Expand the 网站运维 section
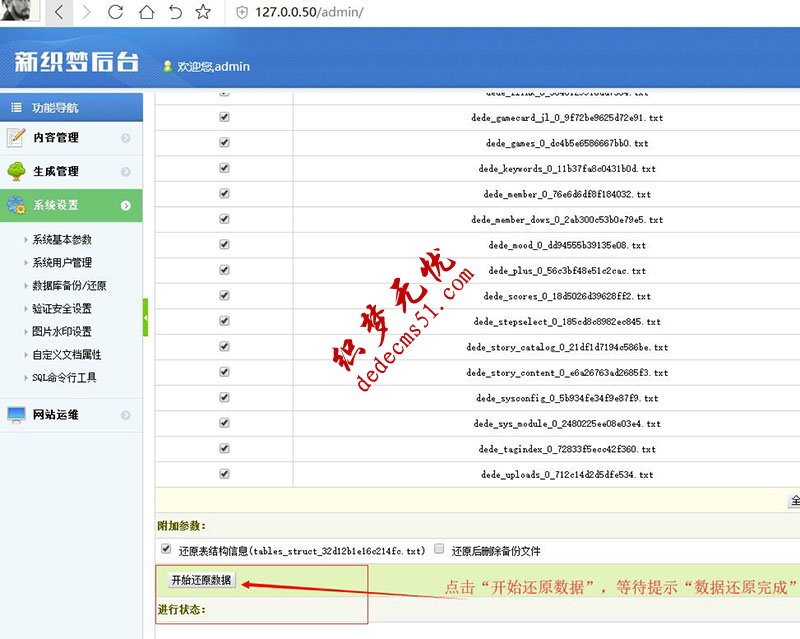Screen dimensions: 800x639 (x=127, y=415)
